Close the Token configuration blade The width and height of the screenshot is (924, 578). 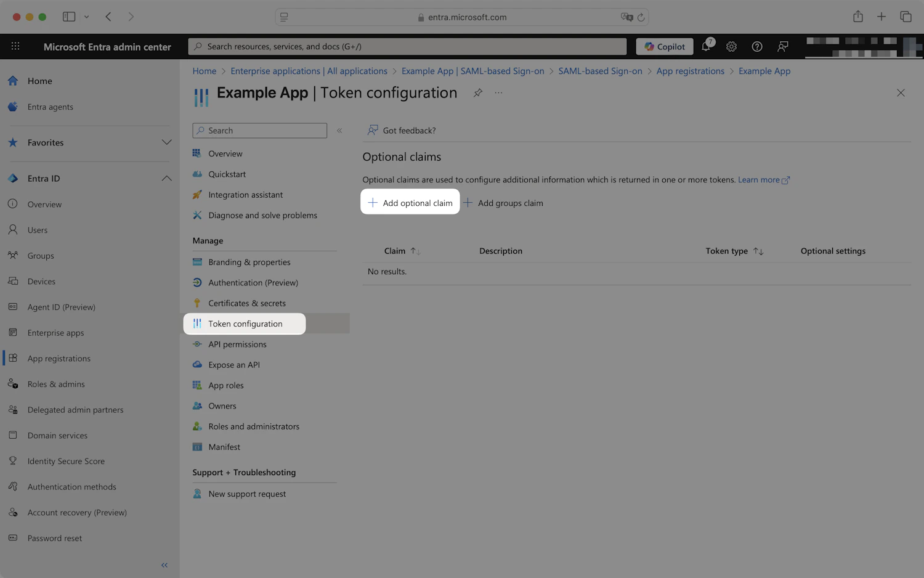pyautogui.click(x=901, y=93)
